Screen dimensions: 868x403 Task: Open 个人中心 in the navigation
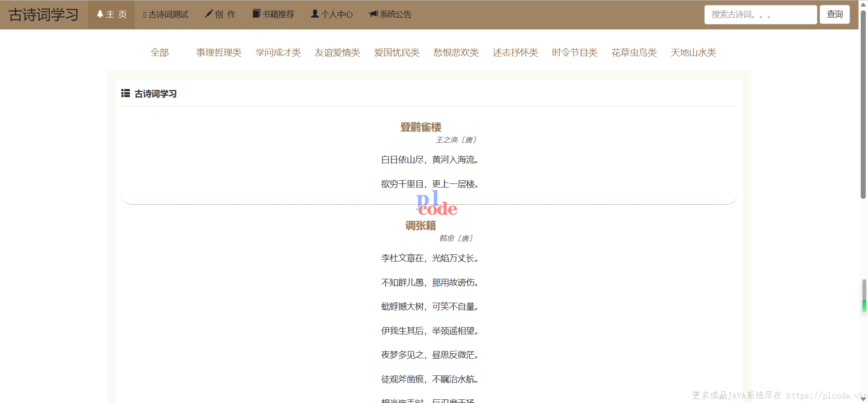[x=337, y=14]
